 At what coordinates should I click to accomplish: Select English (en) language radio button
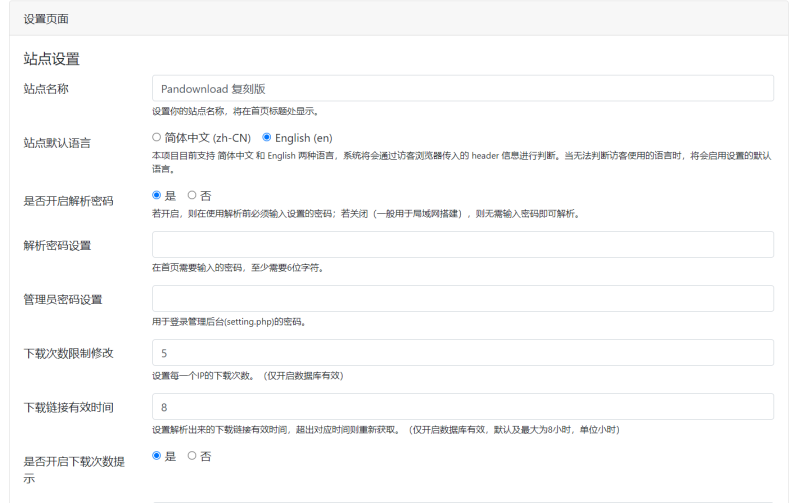pyautogui.click(x=267, y=137)
